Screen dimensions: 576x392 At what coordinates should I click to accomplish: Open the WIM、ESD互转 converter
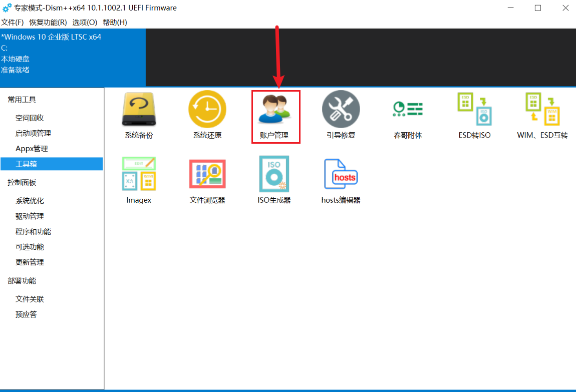point(542,115)
